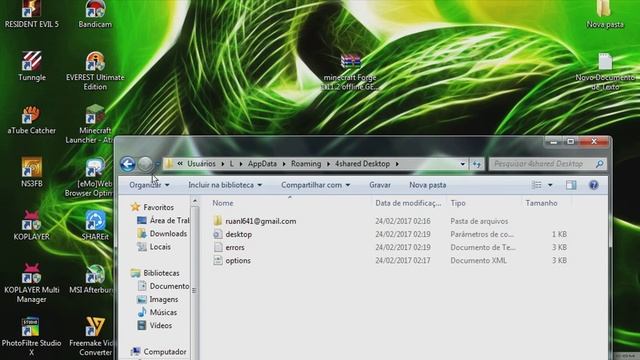Open Incluir na biblioteca menu

225,185
